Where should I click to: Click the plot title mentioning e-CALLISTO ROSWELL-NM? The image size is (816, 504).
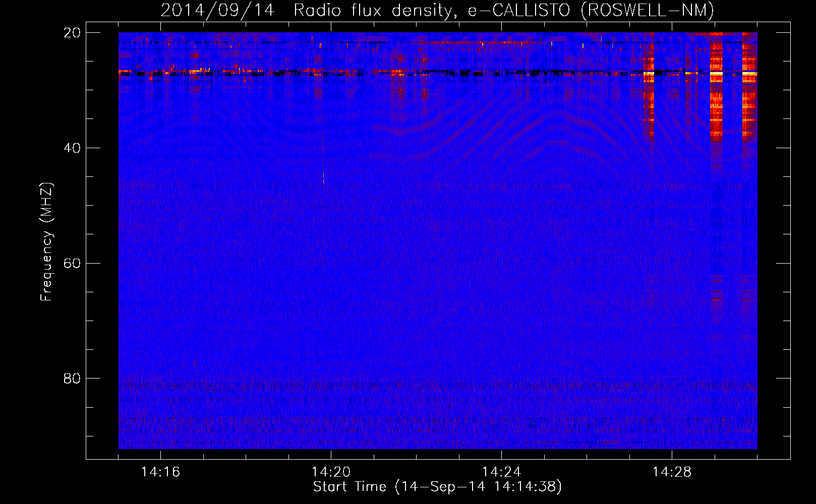437,10
